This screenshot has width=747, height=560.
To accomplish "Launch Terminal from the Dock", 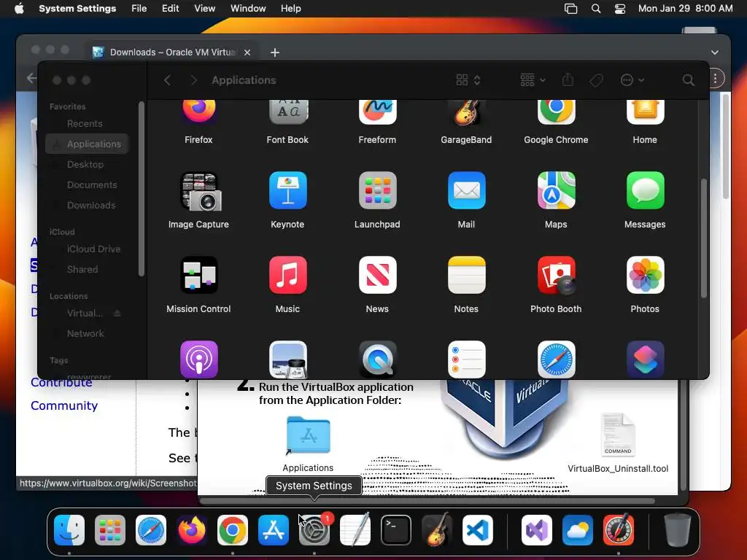I will click(396, 530).
